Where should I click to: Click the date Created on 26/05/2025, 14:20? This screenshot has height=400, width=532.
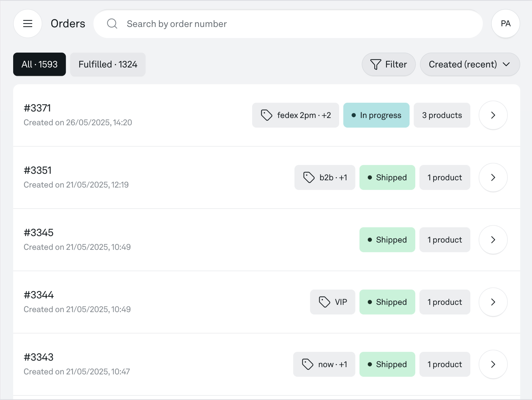pos(78,122)
